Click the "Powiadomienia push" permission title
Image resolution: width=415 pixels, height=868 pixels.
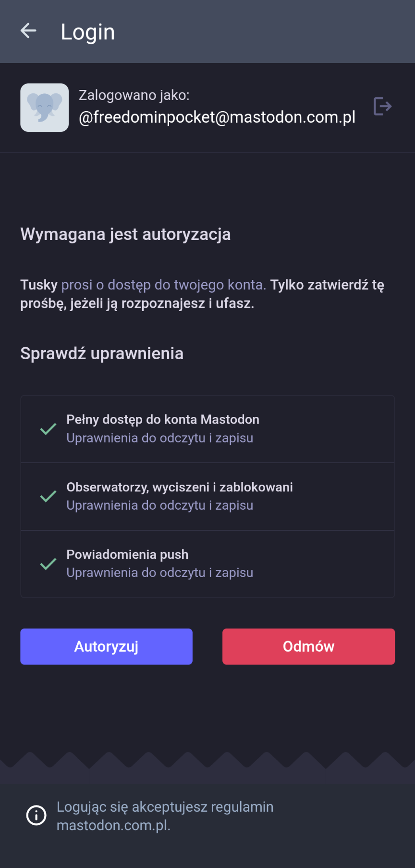coord(127,554)
